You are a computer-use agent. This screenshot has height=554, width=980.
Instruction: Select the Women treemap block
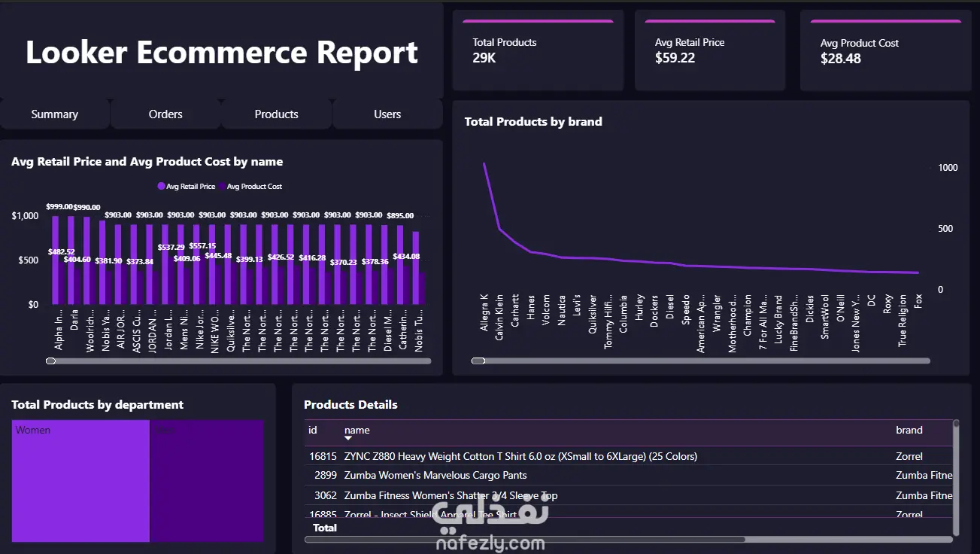[80, 480]
